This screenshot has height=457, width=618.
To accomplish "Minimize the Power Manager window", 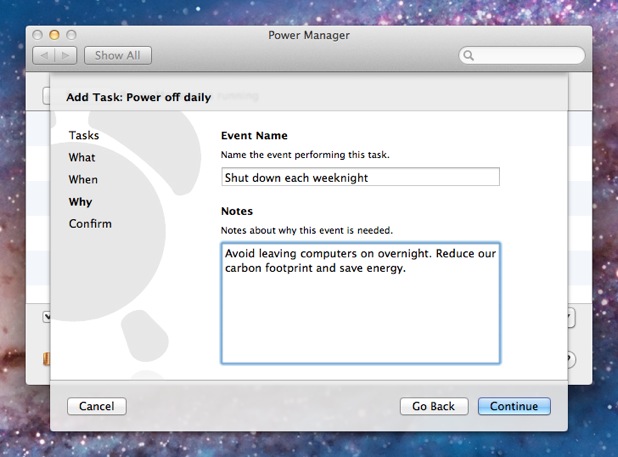I will [x=54, y=35].
